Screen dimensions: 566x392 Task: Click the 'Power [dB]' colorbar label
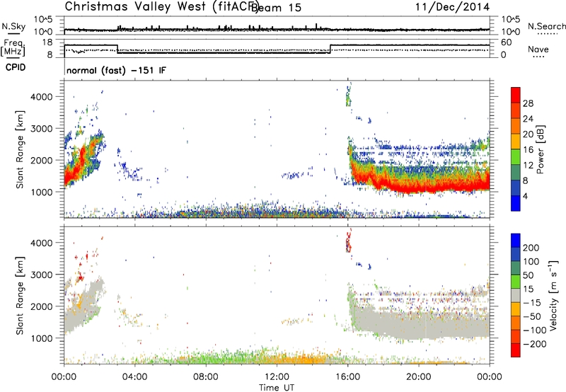point(541,149)
